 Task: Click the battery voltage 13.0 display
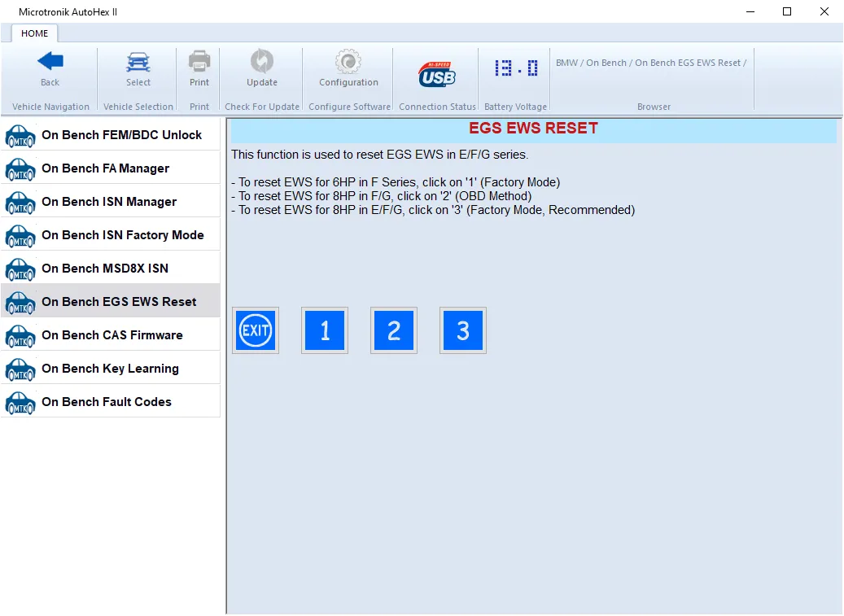(516, 68)
